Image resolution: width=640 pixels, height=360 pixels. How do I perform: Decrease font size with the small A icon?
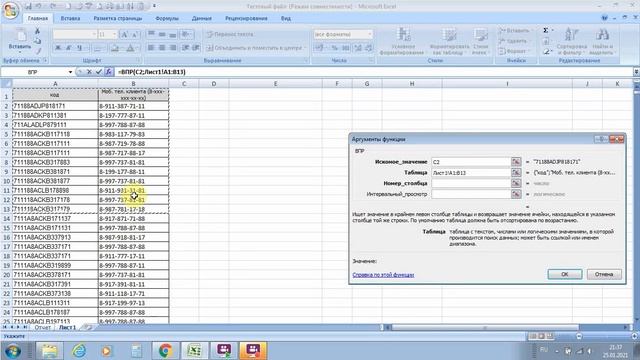135,35
